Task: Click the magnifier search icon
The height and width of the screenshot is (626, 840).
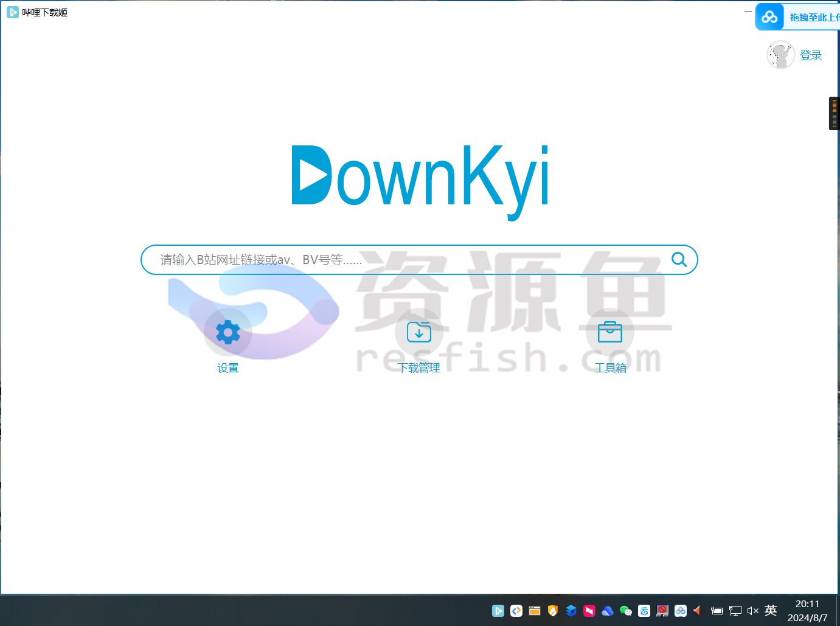Action: pyautogui.click(x=679, y=260)
